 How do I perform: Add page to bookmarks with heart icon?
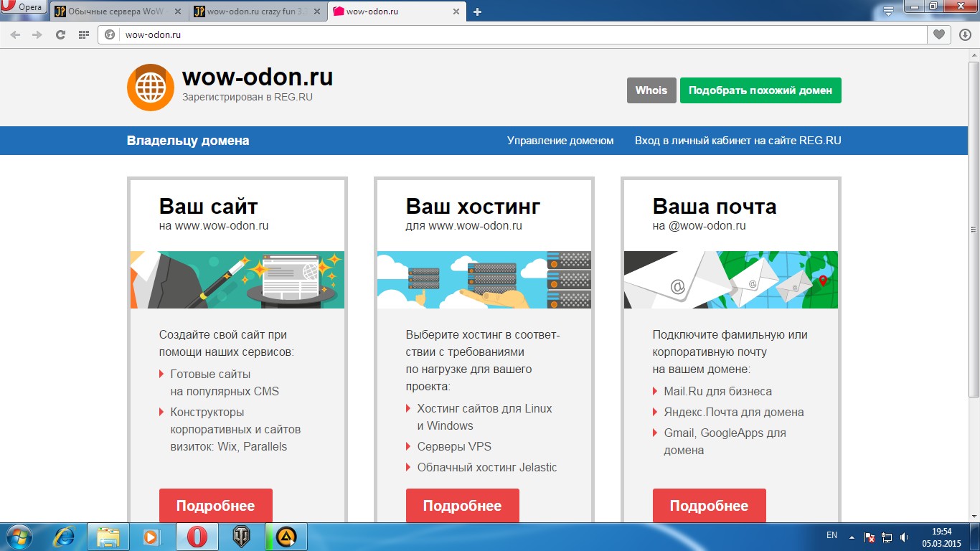(x=938, y=34)
